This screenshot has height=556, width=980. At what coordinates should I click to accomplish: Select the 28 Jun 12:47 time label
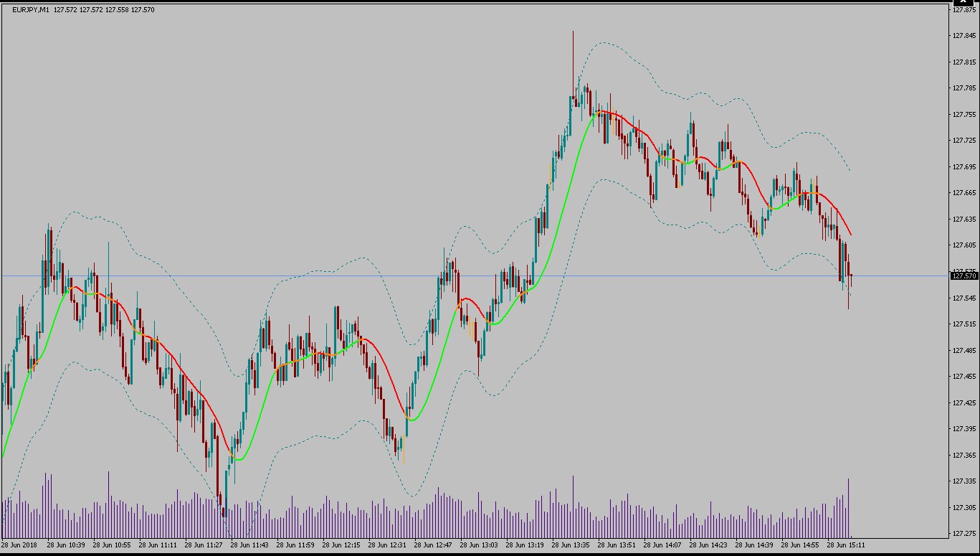433,545
